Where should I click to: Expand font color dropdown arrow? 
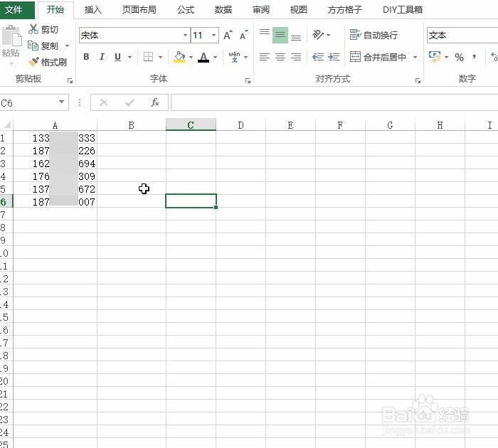click(x=216, y=57)
